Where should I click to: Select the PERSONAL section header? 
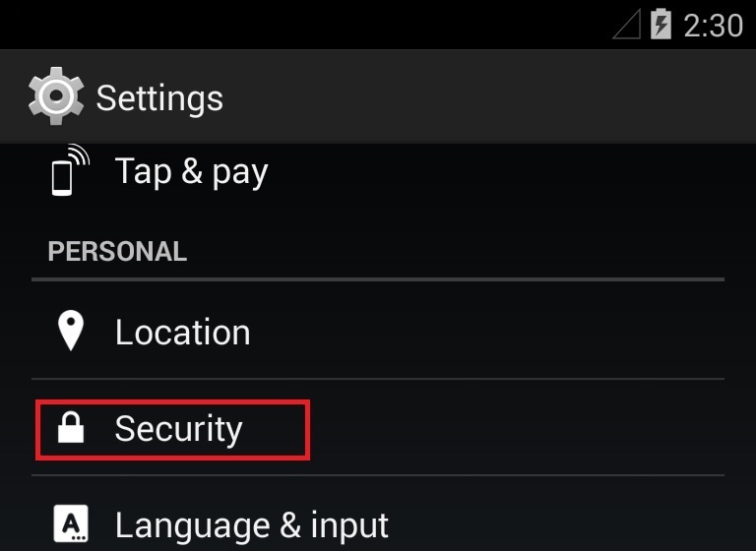pos(117,251)
